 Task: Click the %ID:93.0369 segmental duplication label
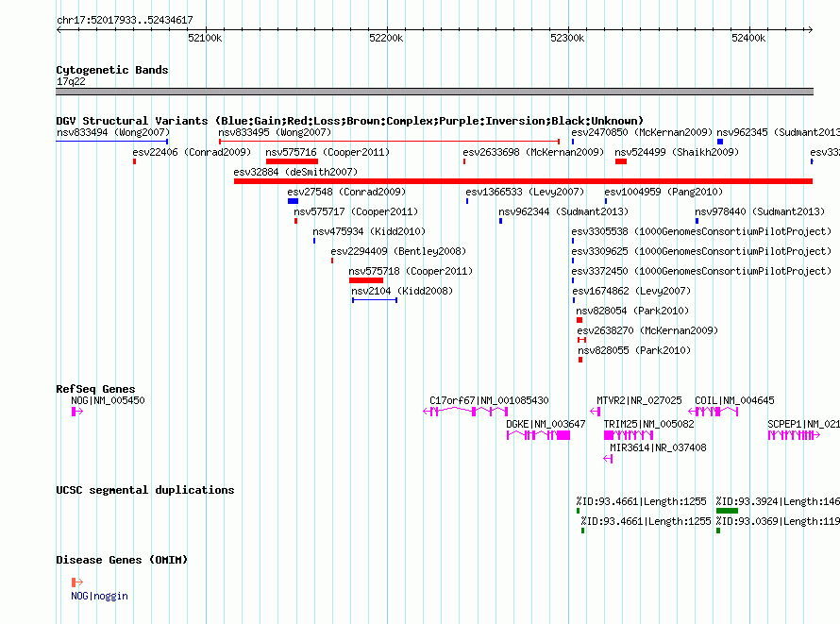tap(778, 521)
